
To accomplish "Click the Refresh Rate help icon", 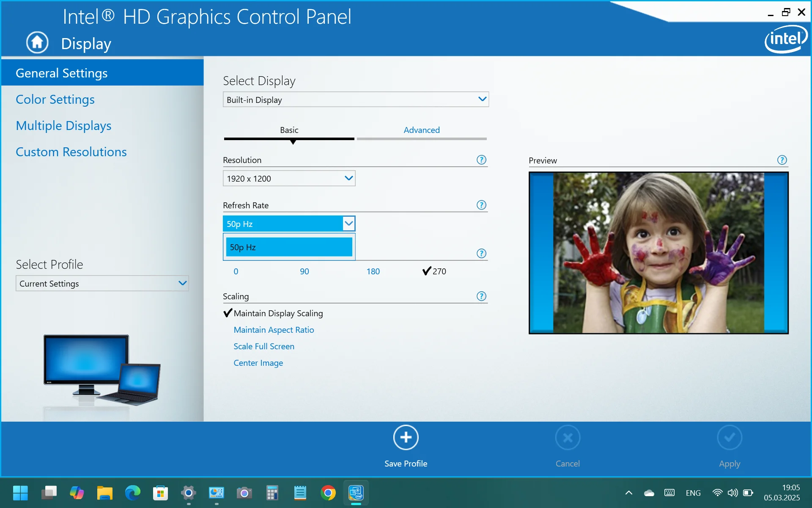I will tap(481, 205).
